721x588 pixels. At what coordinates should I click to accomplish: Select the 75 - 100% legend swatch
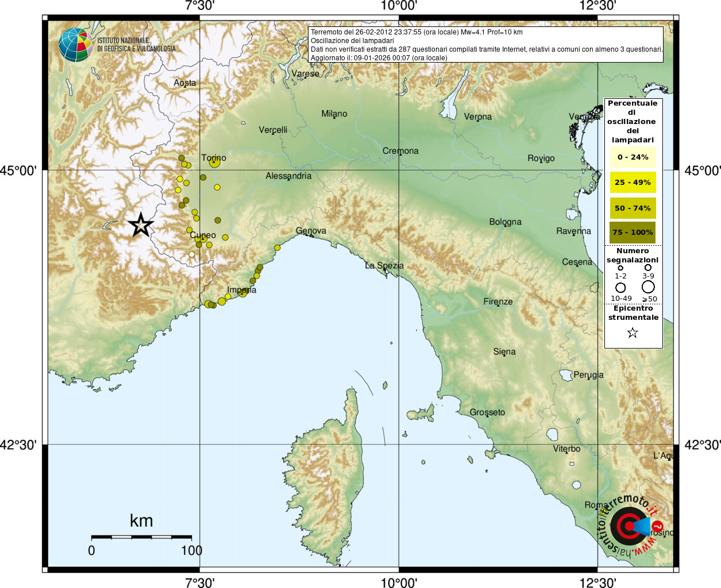[x=633, y=233]
